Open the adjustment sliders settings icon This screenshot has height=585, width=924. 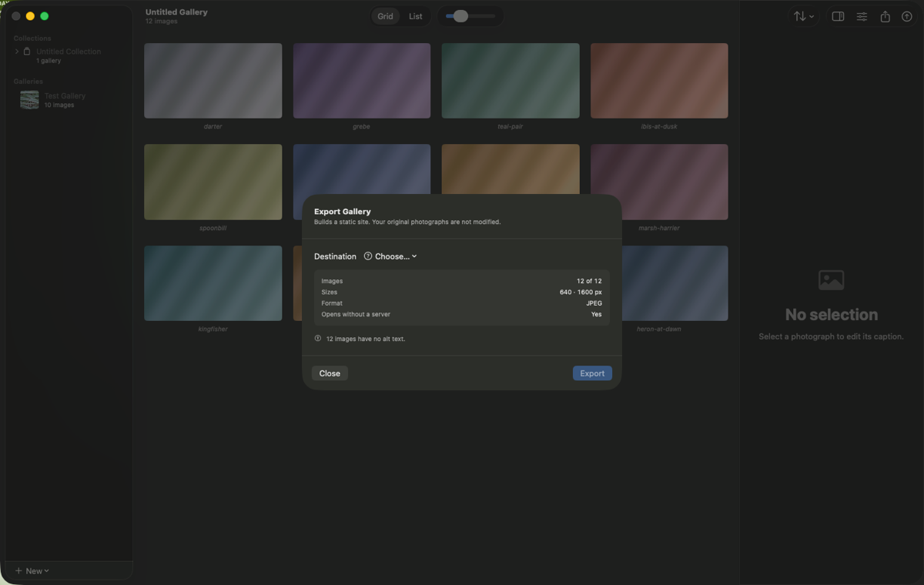pos(862,16)
